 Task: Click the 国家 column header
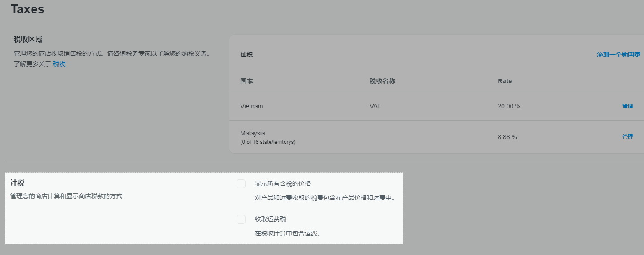pyautogui.click(x=246, y=81)
